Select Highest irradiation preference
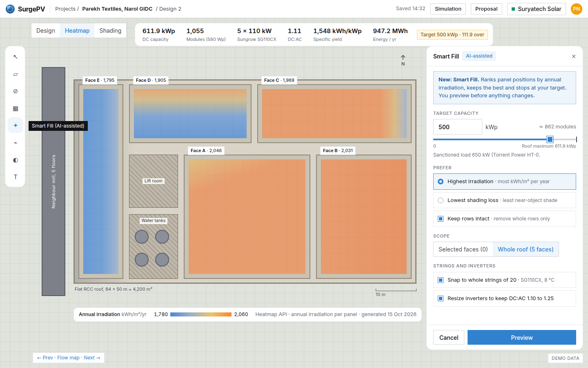588x368 pixels. (505, 182)
